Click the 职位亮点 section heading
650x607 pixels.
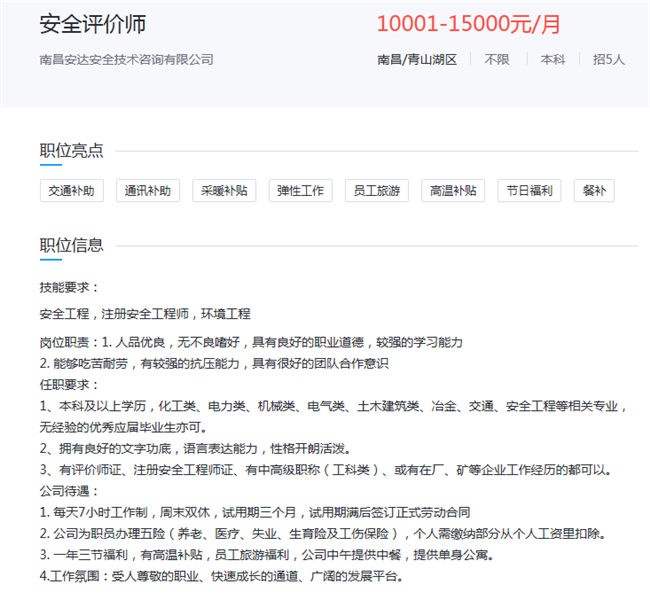[x=71, y=151]
